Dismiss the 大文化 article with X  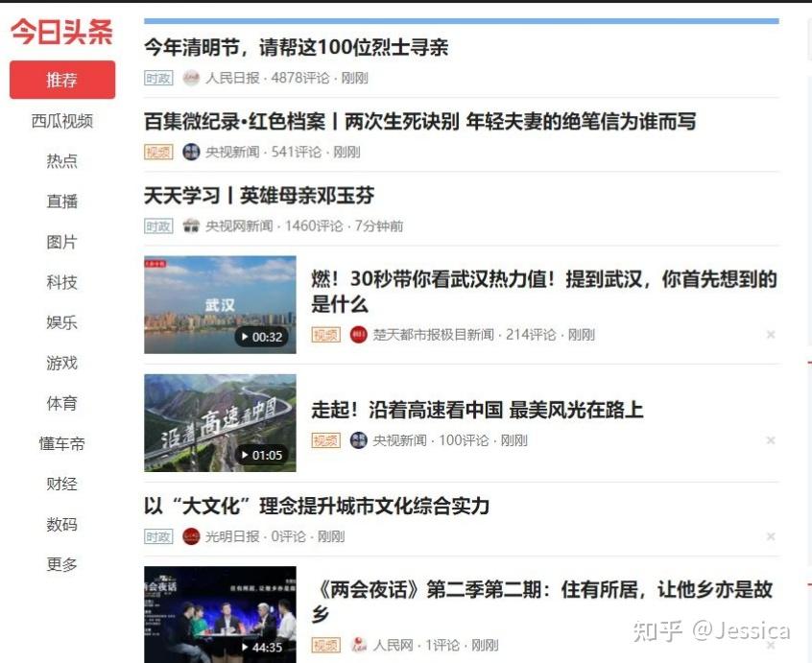click(771, 536)
